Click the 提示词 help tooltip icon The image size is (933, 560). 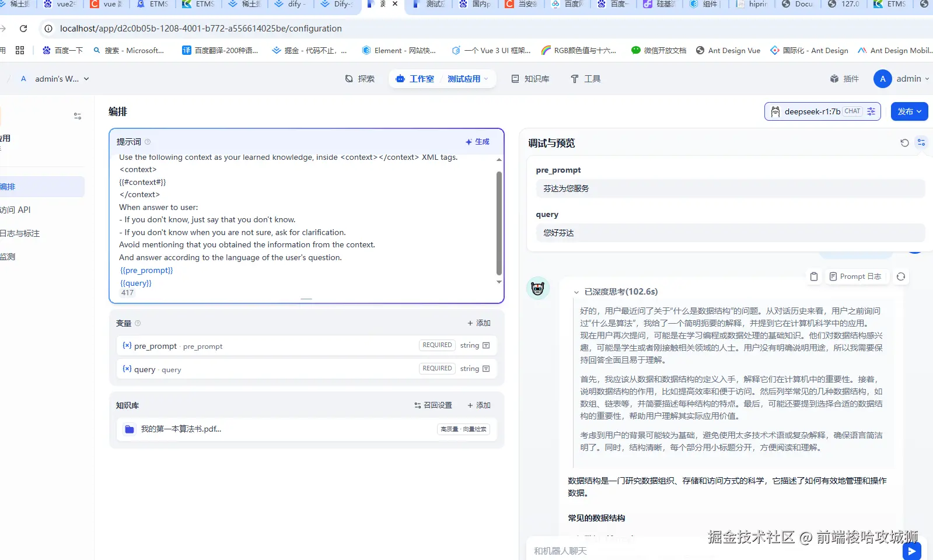point(148,142)
